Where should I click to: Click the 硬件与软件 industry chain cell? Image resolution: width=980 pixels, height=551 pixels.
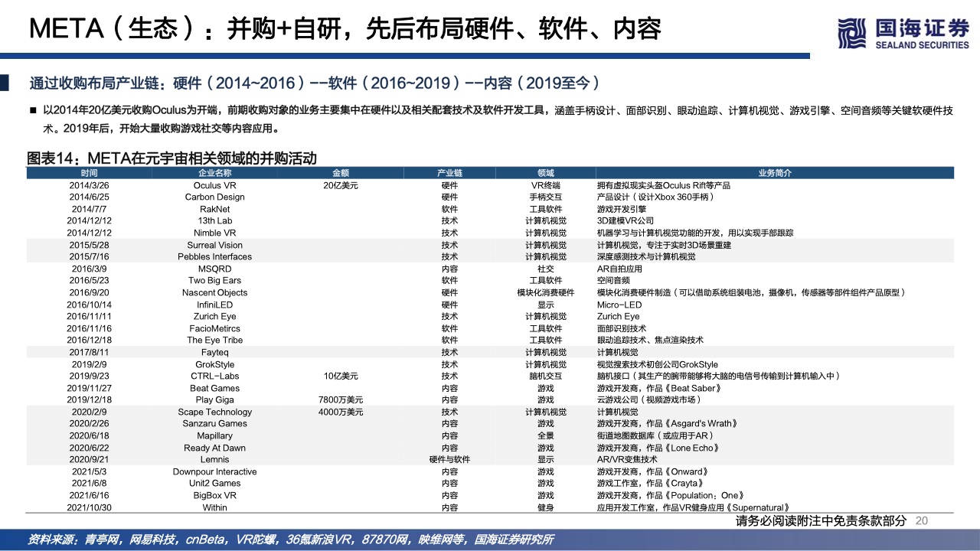[x=449, y=459]
